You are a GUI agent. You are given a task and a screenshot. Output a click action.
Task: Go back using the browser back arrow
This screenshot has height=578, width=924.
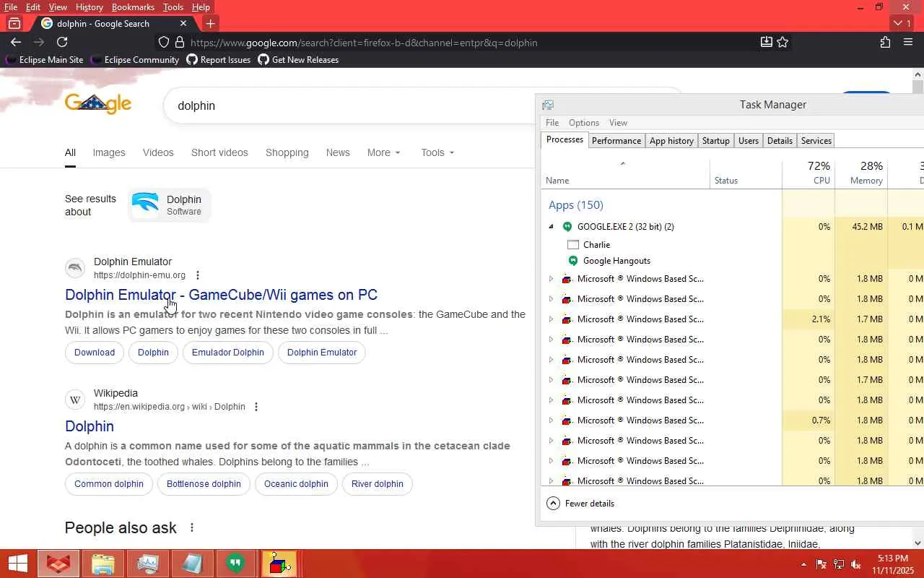(16, 42)
